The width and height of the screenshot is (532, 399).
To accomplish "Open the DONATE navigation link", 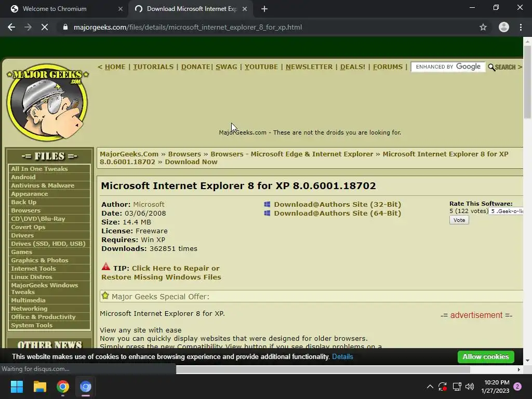I will (x=196, y=67).
